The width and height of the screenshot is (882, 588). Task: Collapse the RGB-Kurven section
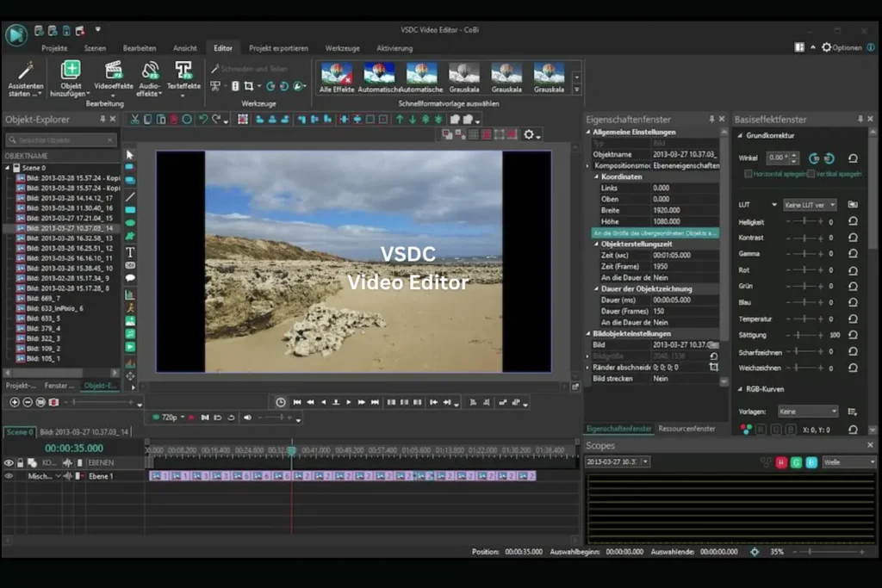[740, 389]
